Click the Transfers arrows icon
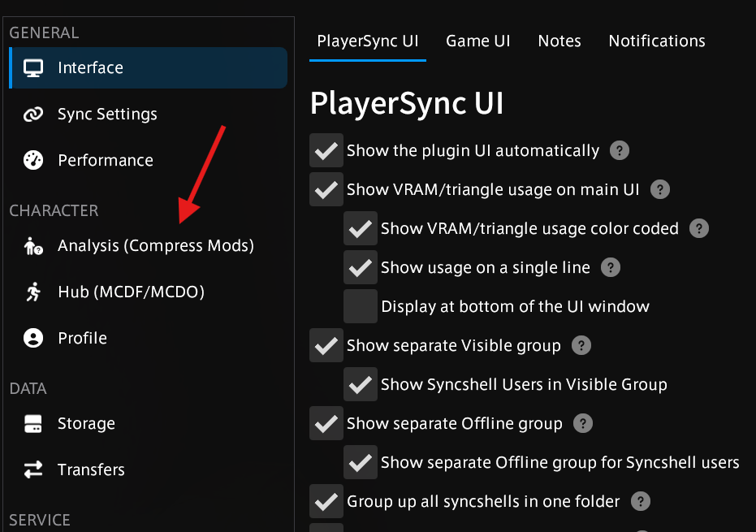756x532 pixels. coord(33,470)
